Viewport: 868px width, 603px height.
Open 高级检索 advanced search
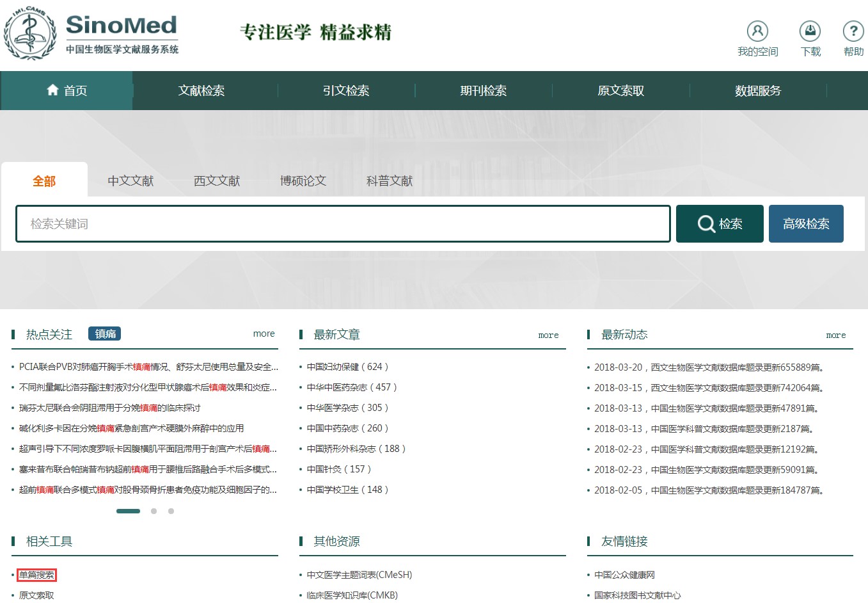pos(806,224)
